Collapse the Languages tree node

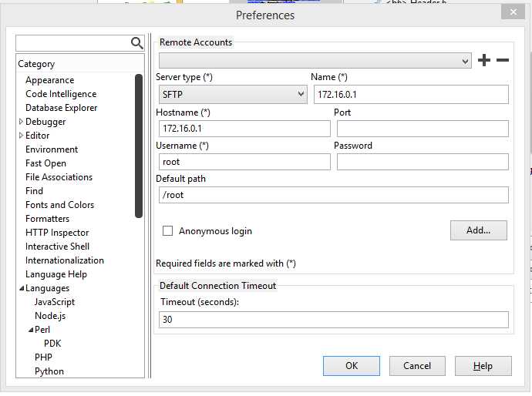pyautogui.click(x=22, y=288)
